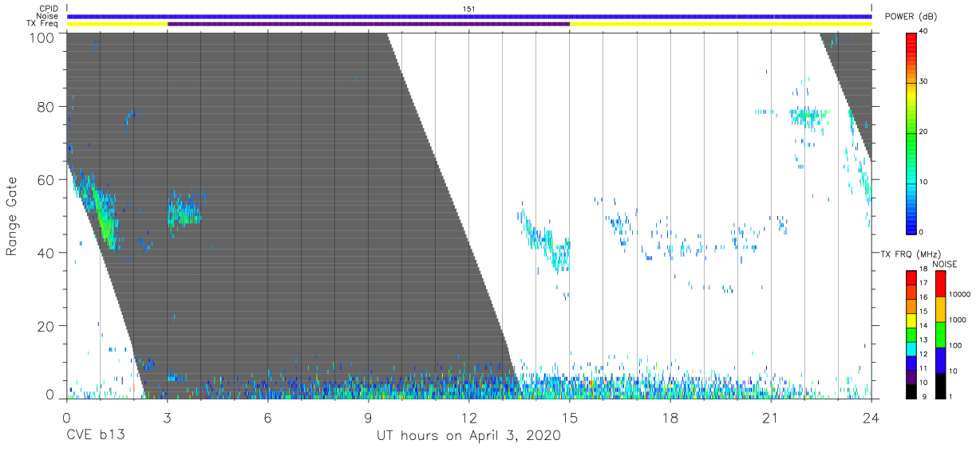Click the backscatter patch near hour 3.5
980x452 pixels.
(x=184, y=211)
